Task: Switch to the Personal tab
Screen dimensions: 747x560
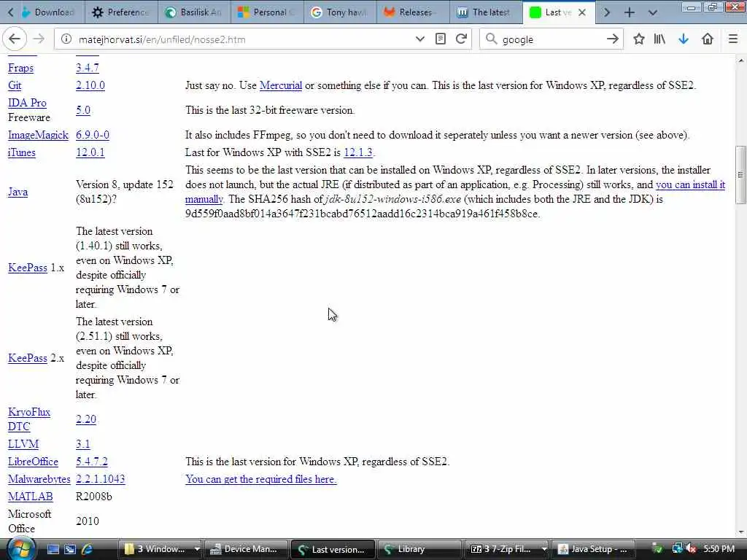Action: pyautogui.click(x=267, y=12)
